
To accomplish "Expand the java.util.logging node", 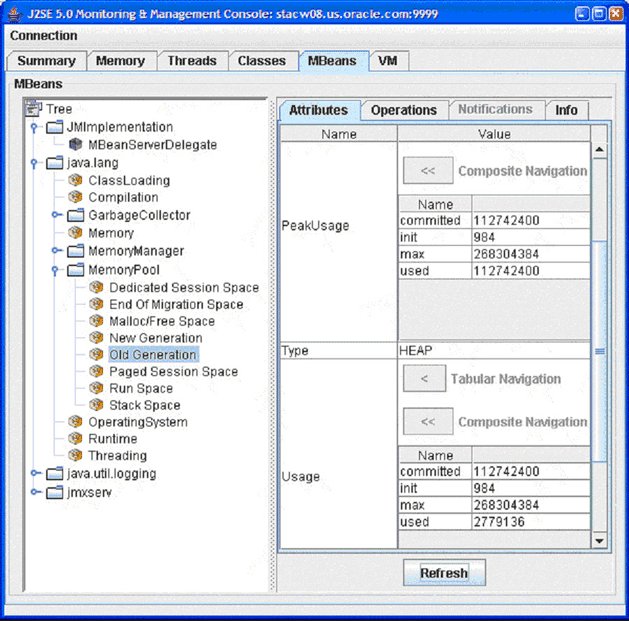I will 34,474.
